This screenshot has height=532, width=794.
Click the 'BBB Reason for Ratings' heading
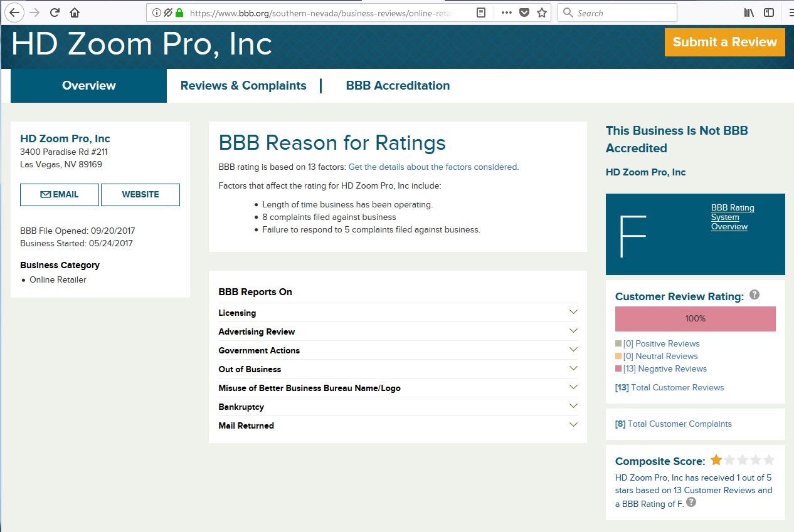332,143
